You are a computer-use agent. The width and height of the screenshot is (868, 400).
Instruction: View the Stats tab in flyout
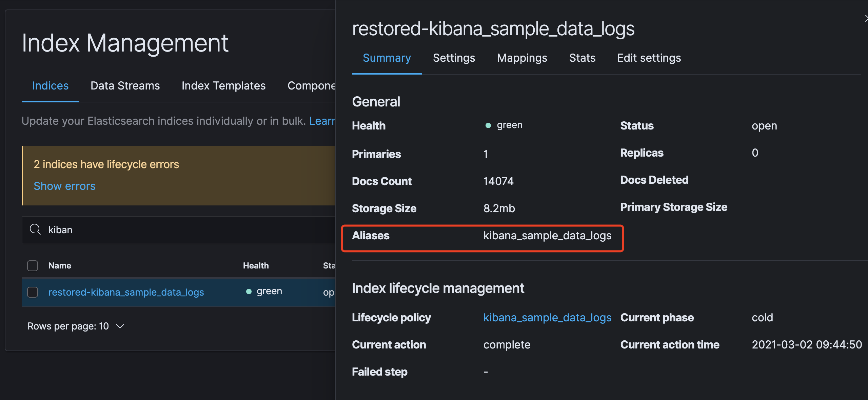tap(582, 58)
